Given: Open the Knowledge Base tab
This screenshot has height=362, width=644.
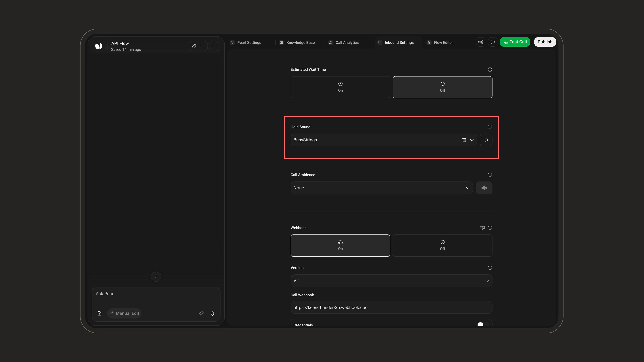Looking at the screenshot, I should pos(297,42).
